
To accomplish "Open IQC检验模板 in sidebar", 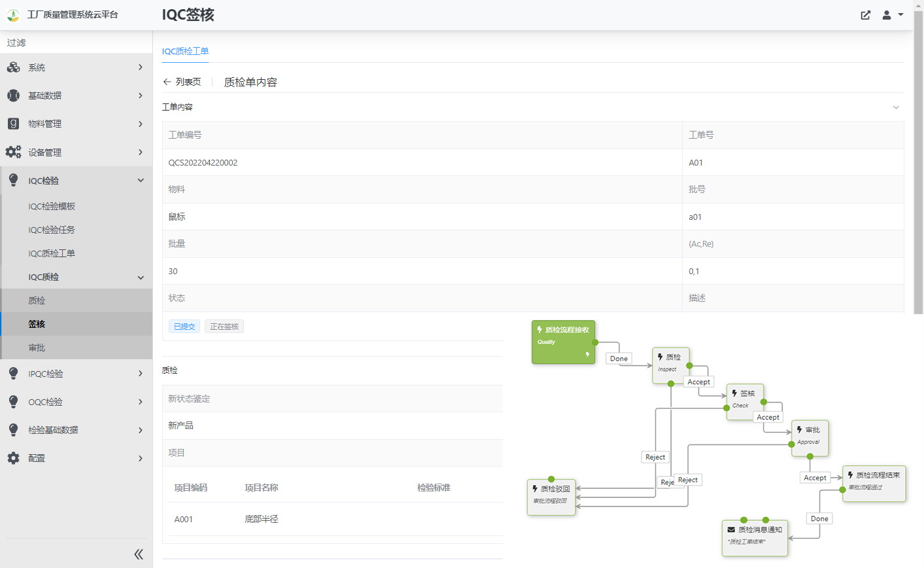I will click(52, 206).
